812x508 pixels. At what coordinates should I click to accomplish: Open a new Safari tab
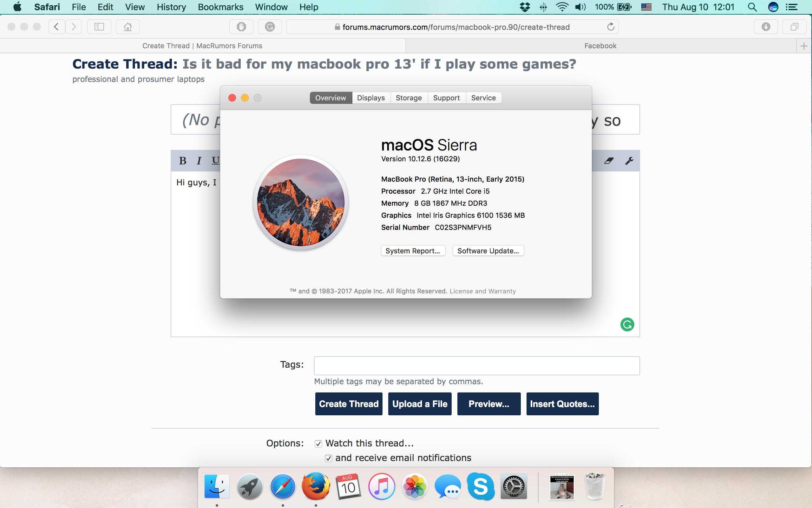pos(804,46)
